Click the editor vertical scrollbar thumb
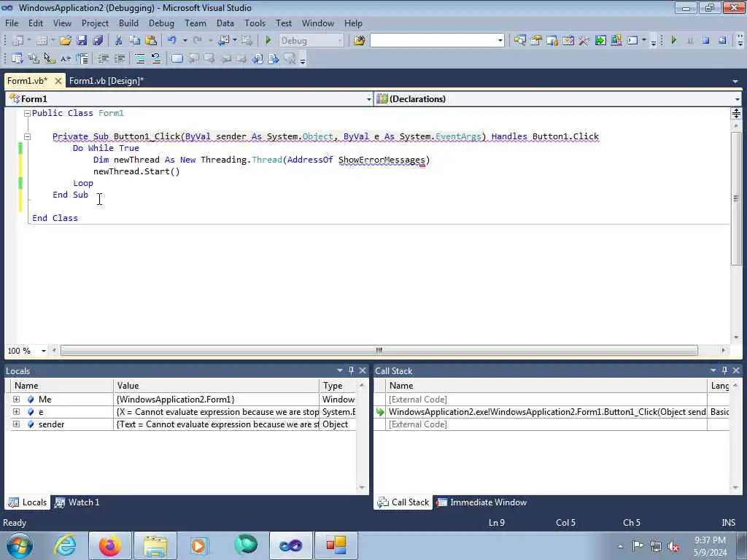 [736, 198]
